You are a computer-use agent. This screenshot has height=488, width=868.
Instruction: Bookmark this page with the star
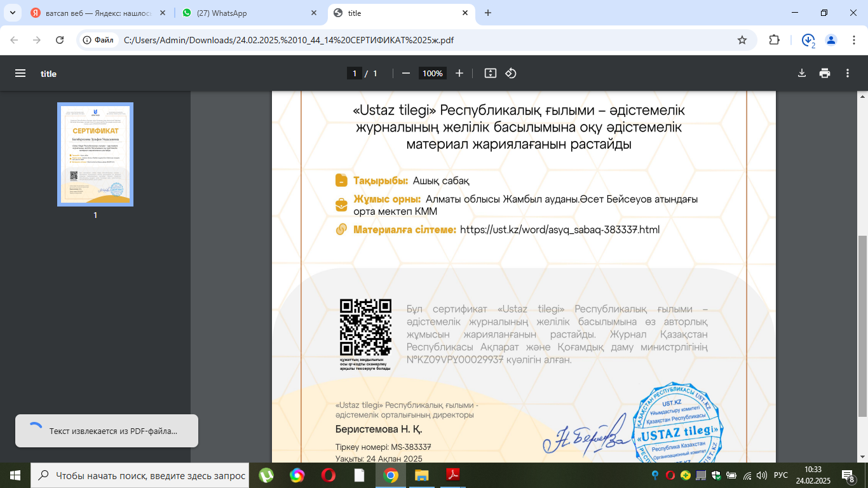[x=742, y=40]
